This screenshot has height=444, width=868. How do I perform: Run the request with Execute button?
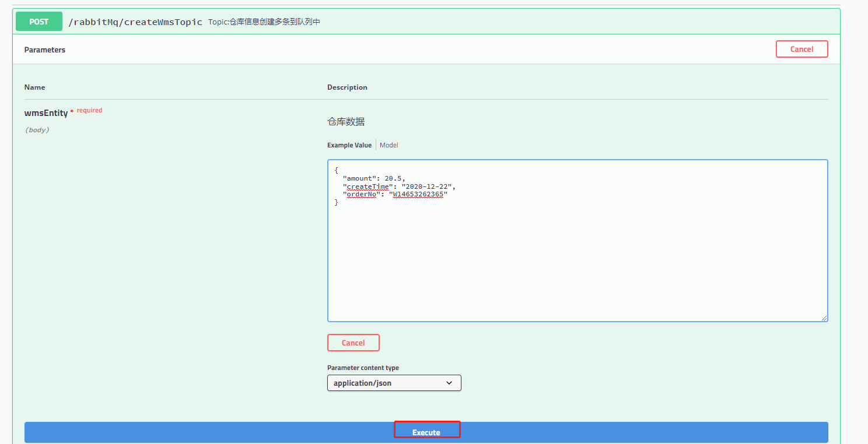point(426,432)
